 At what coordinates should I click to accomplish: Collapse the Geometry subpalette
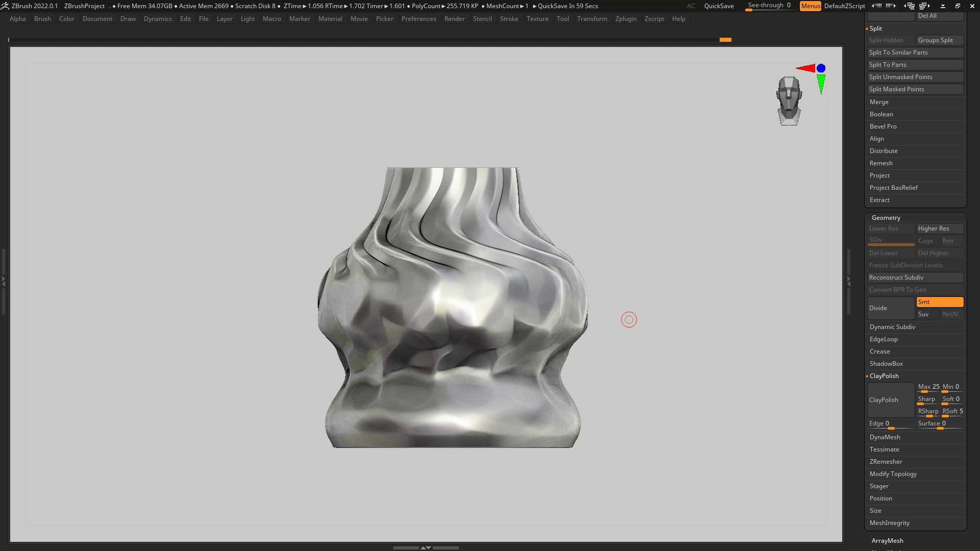click(x=886, y=218)
